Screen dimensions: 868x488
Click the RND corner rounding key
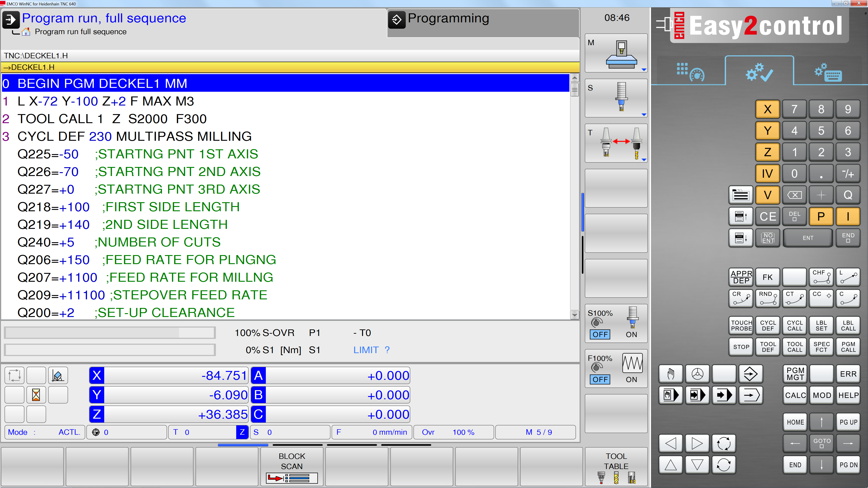click(x=767, y=298)
